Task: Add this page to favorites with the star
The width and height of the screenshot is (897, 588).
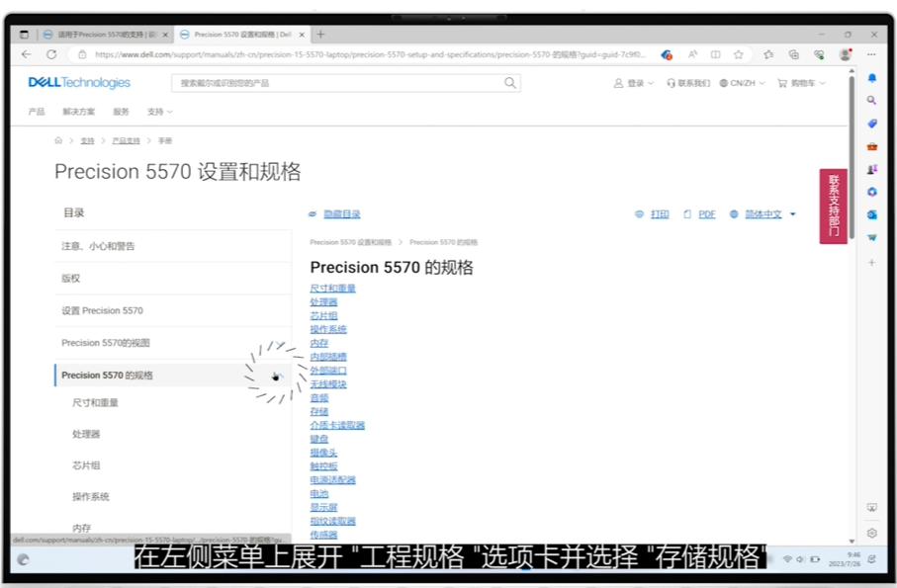Action: click(739, 54)
